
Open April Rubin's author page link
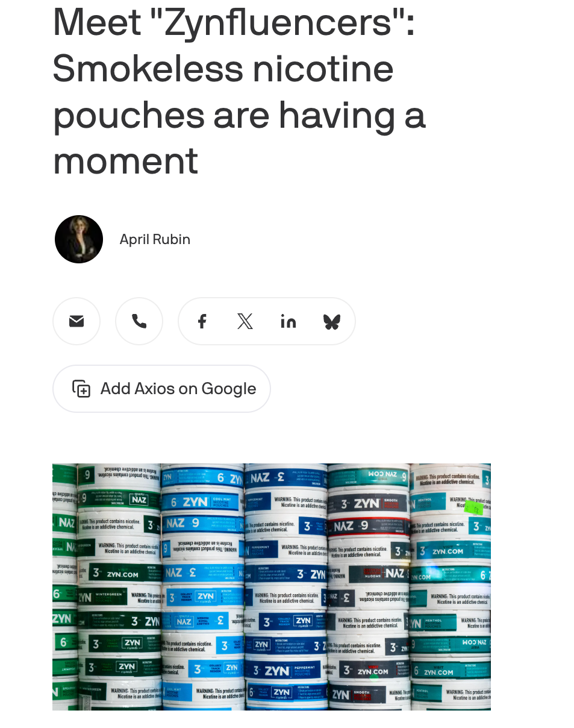click(x=155, y=239)
